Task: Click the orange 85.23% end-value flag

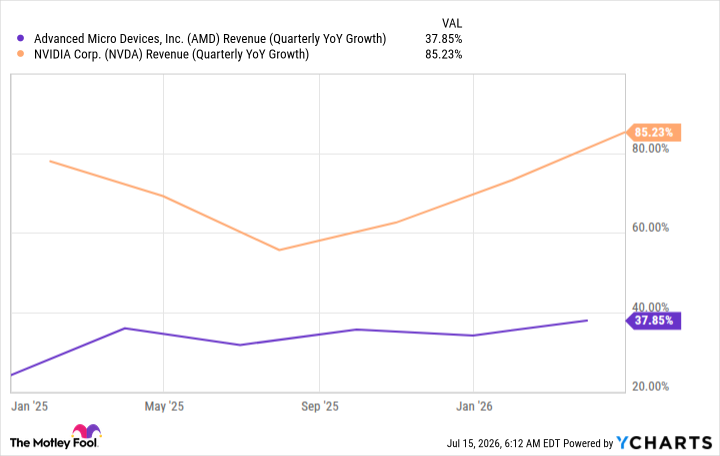Action: [653, 132]
